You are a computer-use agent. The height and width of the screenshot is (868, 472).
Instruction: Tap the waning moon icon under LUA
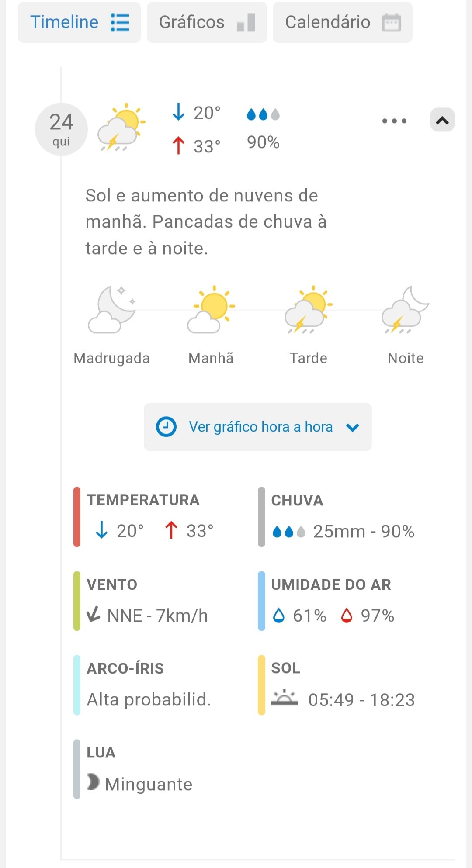[x=93, y=782]
